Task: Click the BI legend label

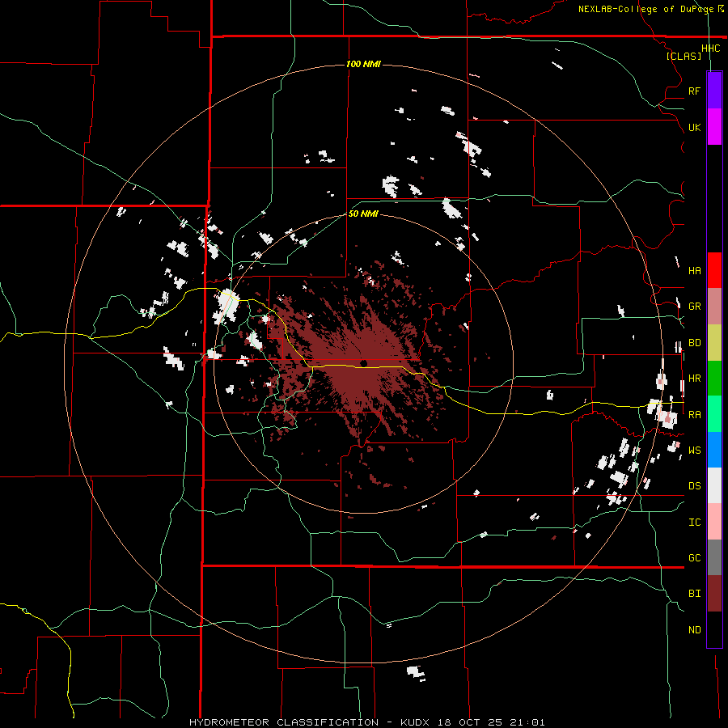Action: click(694, 594)
